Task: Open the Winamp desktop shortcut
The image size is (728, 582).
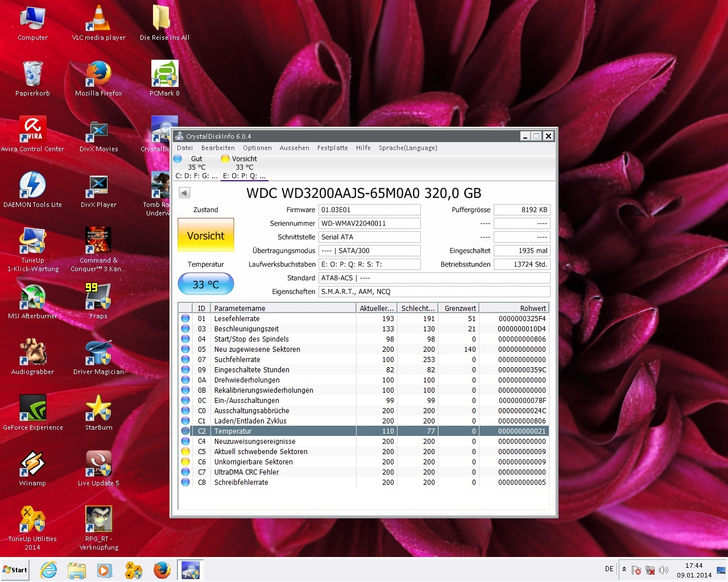Action: tap(32, 468)
